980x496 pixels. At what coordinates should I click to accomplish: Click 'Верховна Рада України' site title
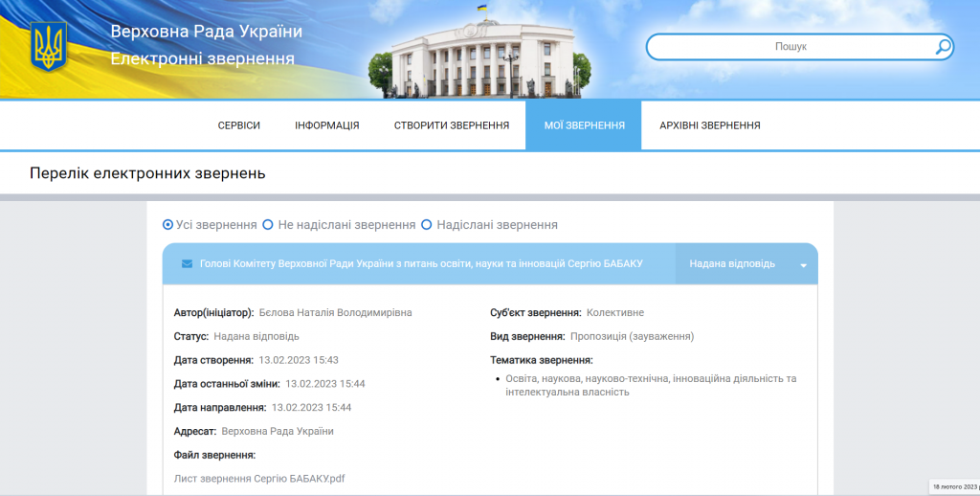pos(206,32)
